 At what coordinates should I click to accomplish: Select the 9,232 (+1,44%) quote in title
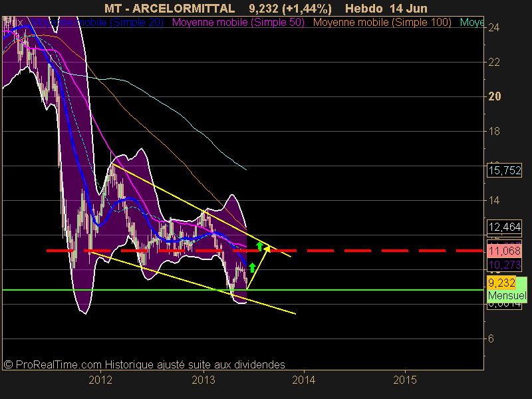point(290,8)
